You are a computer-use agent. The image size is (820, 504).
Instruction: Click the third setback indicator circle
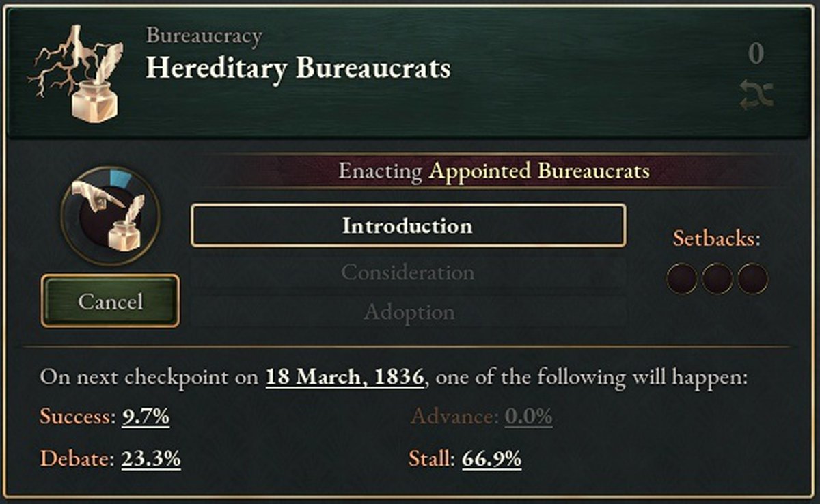[x=753, y=279]
